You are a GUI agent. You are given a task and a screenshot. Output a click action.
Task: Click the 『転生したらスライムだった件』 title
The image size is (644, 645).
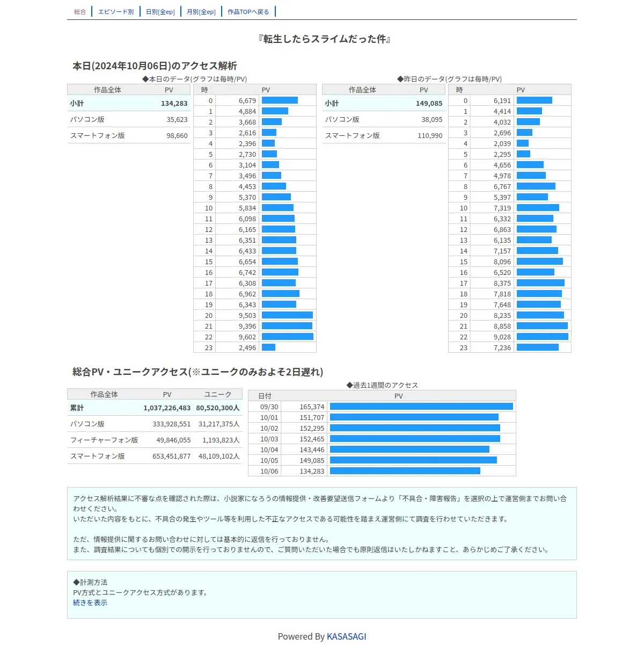pos(324,39)
